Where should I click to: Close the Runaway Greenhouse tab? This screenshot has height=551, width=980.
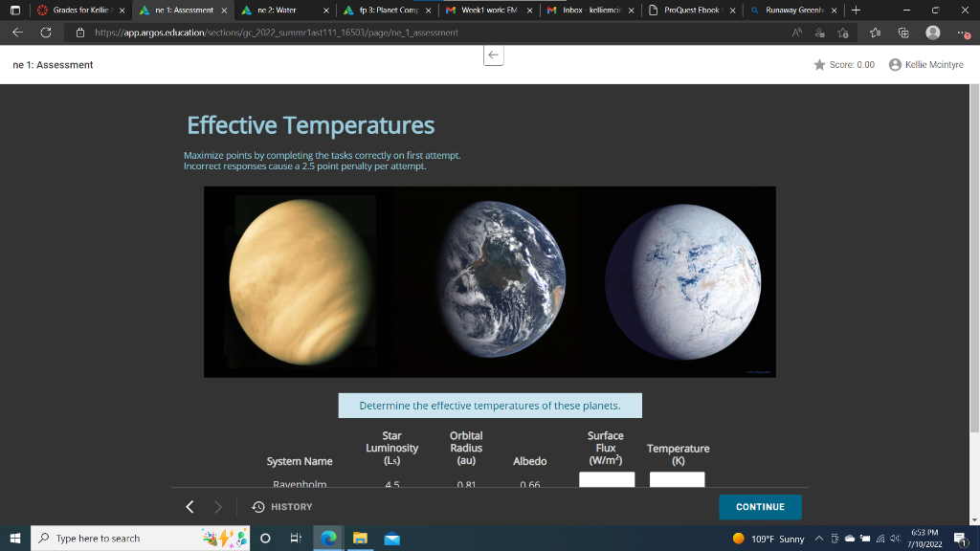pyautogui.click(x=834, y=10)
